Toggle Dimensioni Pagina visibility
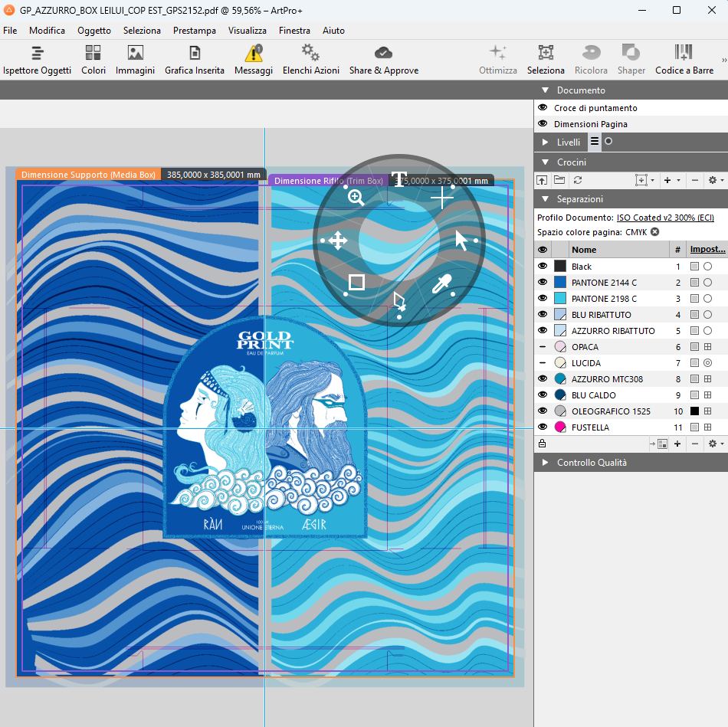 click(543, 124)
